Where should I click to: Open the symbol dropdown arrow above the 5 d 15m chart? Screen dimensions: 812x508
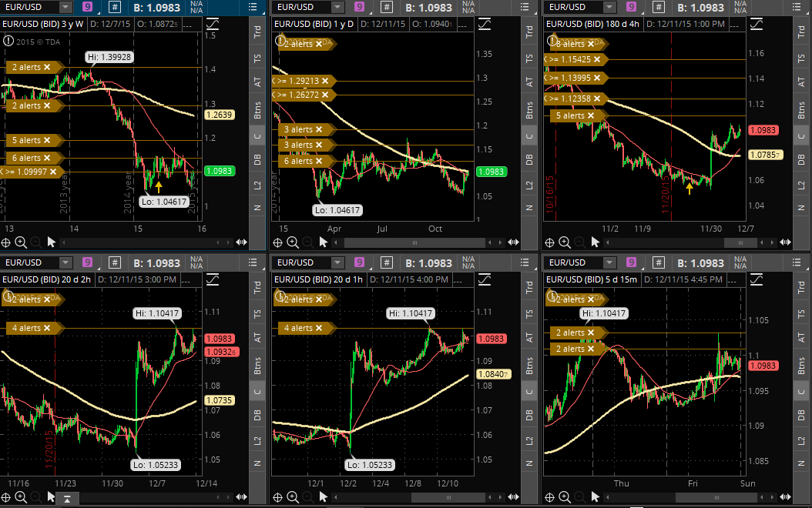pyautogui.click(x=609, y=262)
